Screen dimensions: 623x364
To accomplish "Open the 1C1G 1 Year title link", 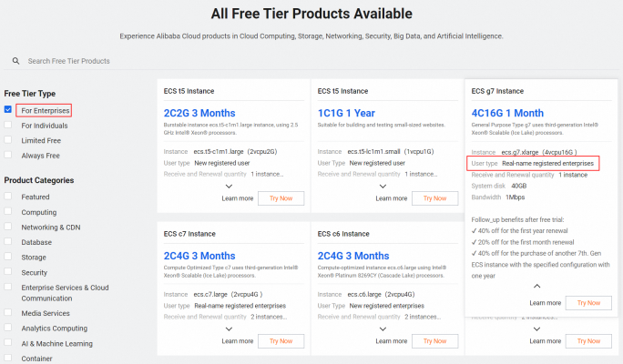I will click(x=346, y=113).
